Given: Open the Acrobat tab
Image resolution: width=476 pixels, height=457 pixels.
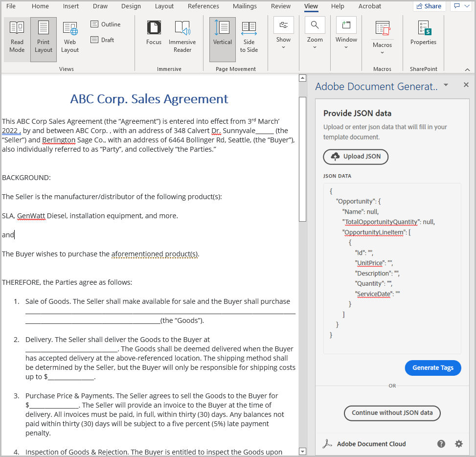Looking at the screenshot, I should pos(369,6).
